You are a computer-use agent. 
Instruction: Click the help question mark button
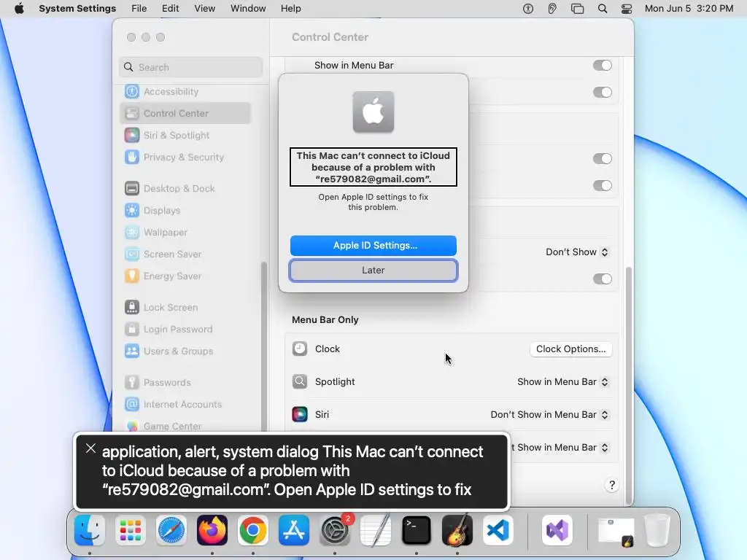(612, 485)
